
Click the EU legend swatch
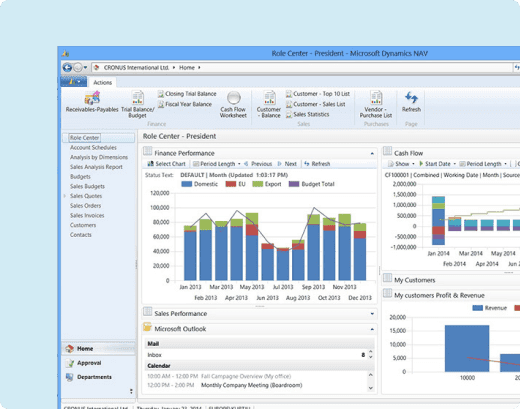pyautogui.click(x=231, y=184)
